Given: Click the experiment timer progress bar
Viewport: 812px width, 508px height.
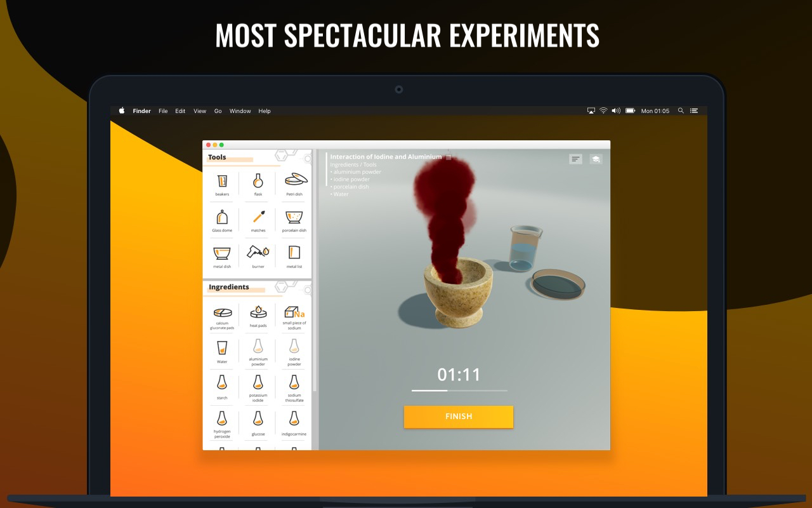Looking at the screenshot, I should point(459,391).
